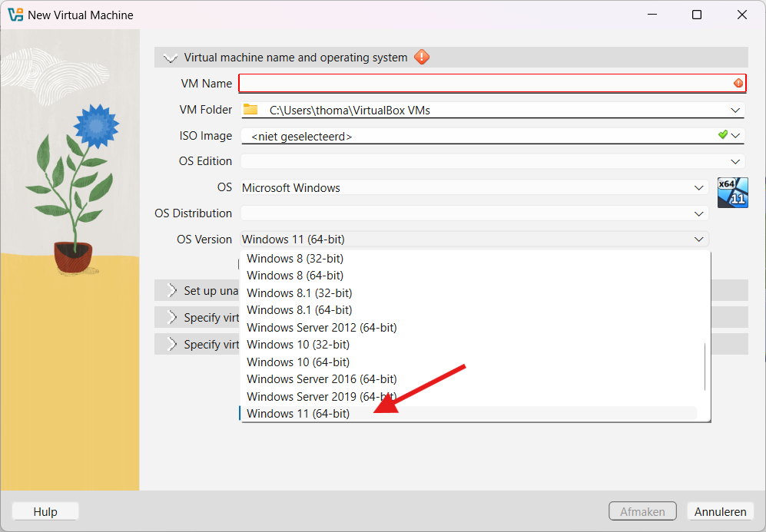This screenshot has width=766, height=532.
Task: Click the folder icon beside VM Folder
Action: [x=250, y=110]
